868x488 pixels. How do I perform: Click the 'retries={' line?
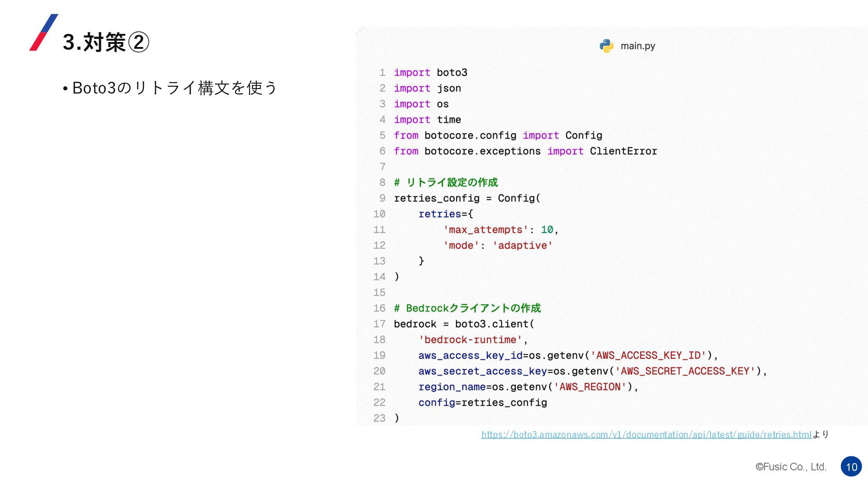click(446, 214)
